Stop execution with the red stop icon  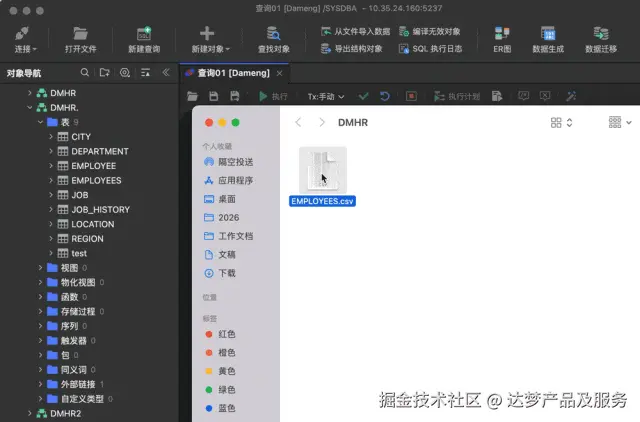click(411, 96)
